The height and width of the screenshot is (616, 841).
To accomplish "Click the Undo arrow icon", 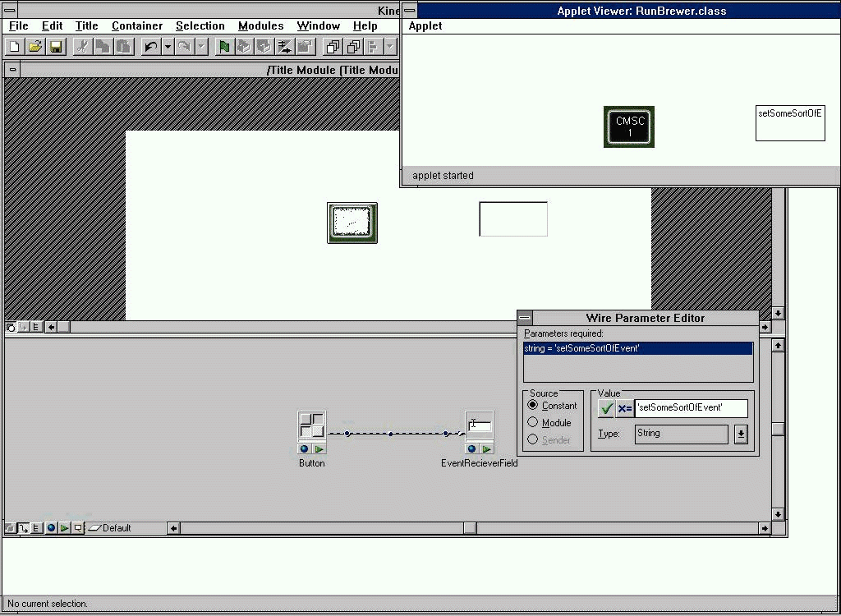I will (150, 47).
